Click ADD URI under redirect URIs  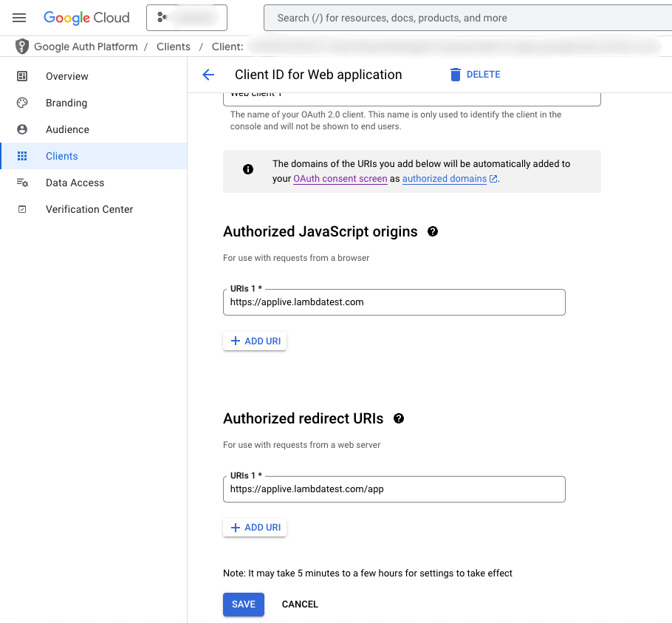(x=255, y=528)
